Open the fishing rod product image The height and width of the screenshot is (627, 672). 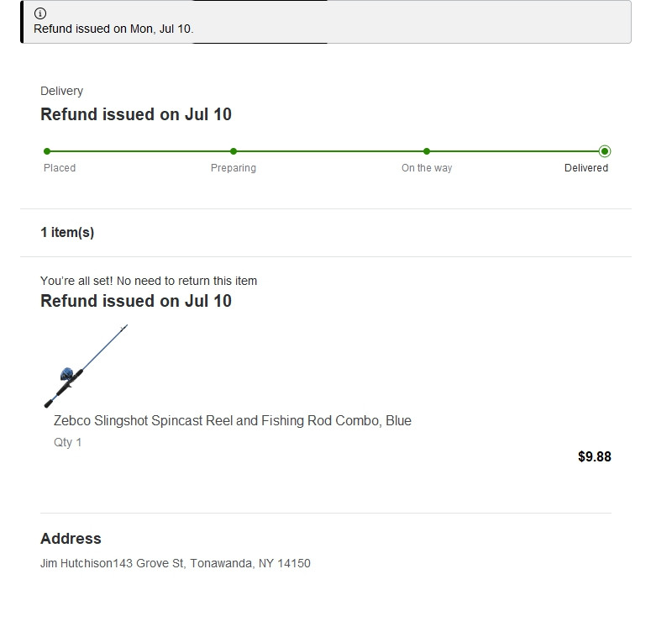86,366
